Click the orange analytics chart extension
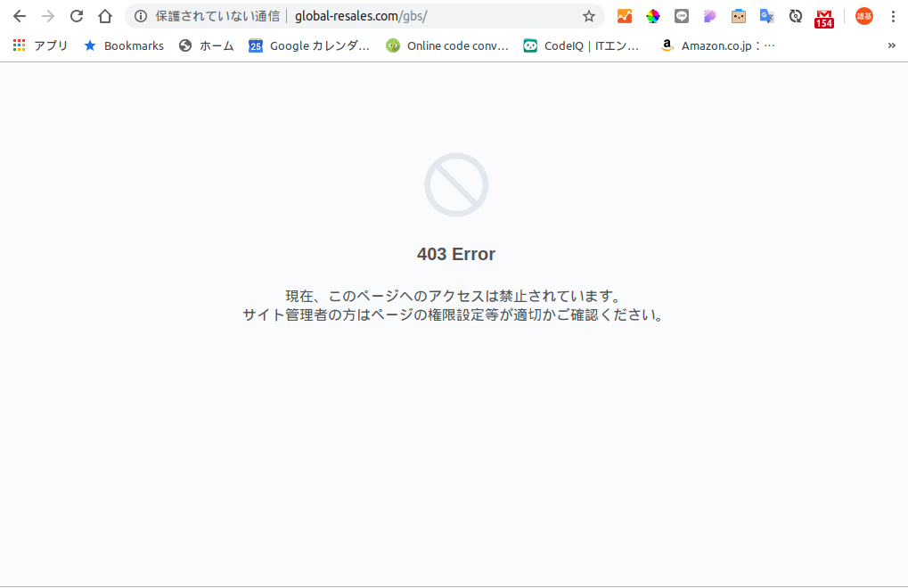Screen dimensions: 908x588 pos(625,16)
